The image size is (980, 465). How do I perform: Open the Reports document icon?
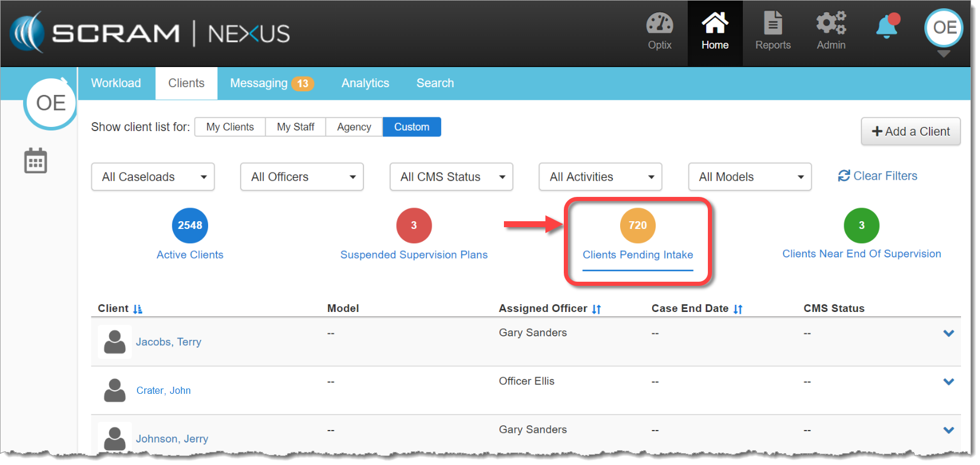772,24
